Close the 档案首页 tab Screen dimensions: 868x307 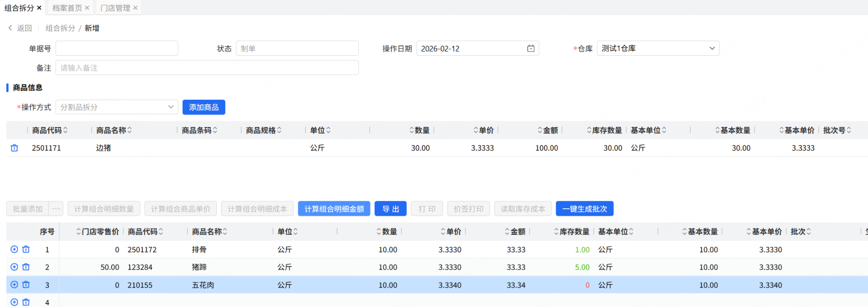(87, 8)
